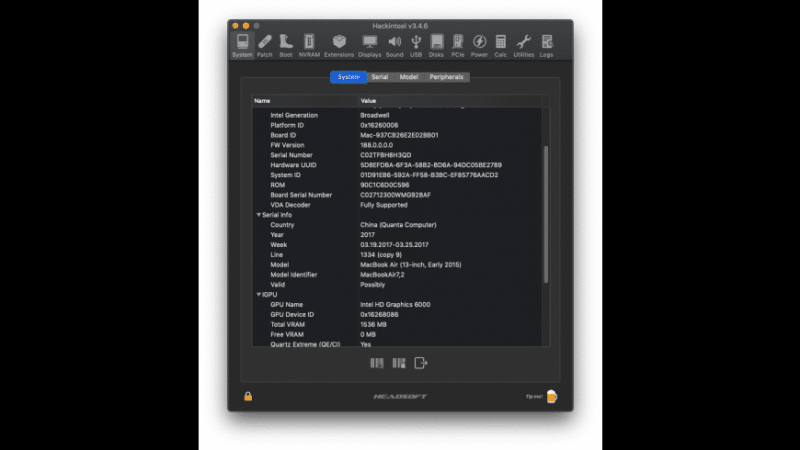This screenshot has width=800, height=450.
Task: Open the Utilities section
Action: click(x=523, y=46)
